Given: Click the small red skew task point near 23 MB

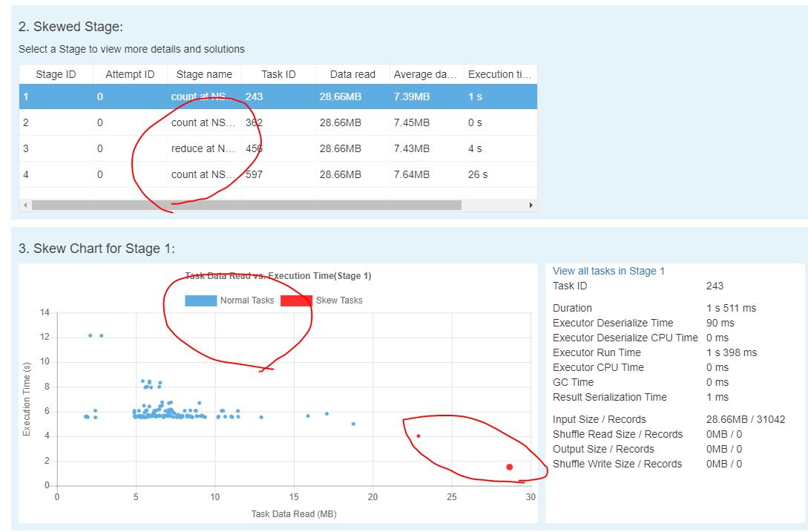Looking at the screenshot, I should tap(418, 436).
